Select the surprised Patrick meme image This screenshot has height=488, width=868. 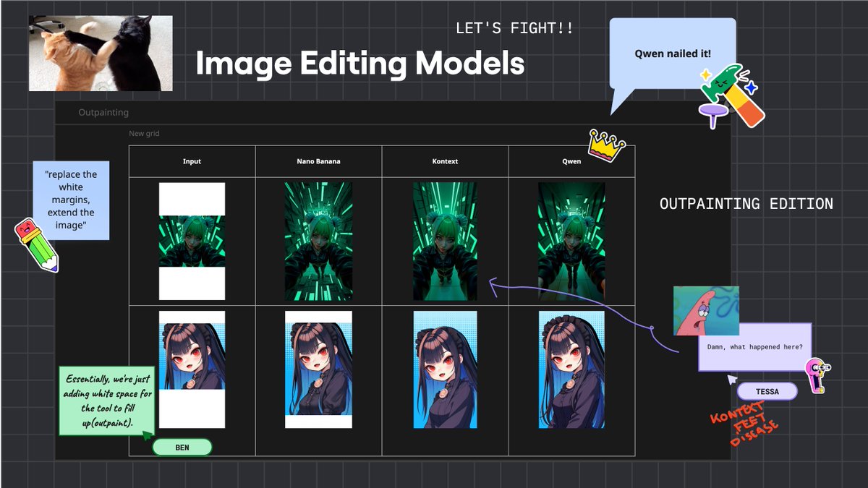coord(706,311)
